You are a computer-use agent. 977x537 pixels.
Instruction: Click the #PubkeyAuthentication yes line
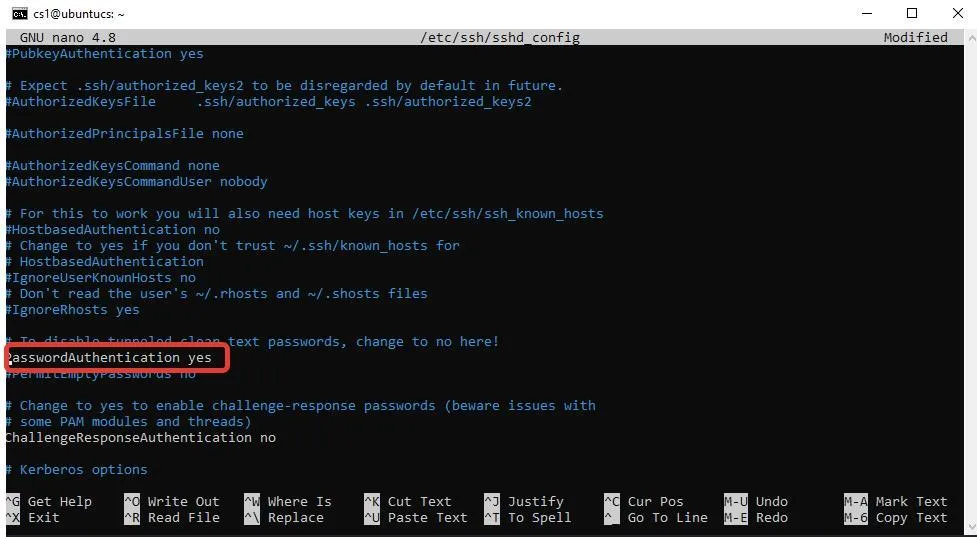(x=104, y=53)
